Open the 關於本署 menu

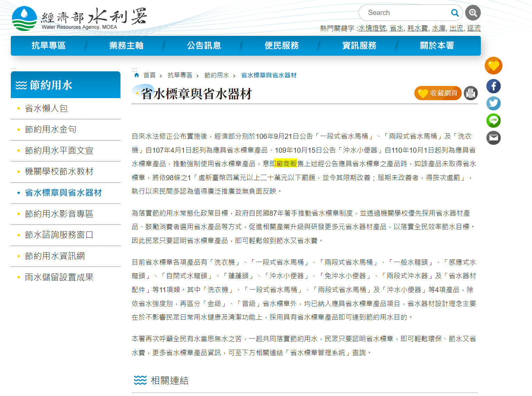437,46
